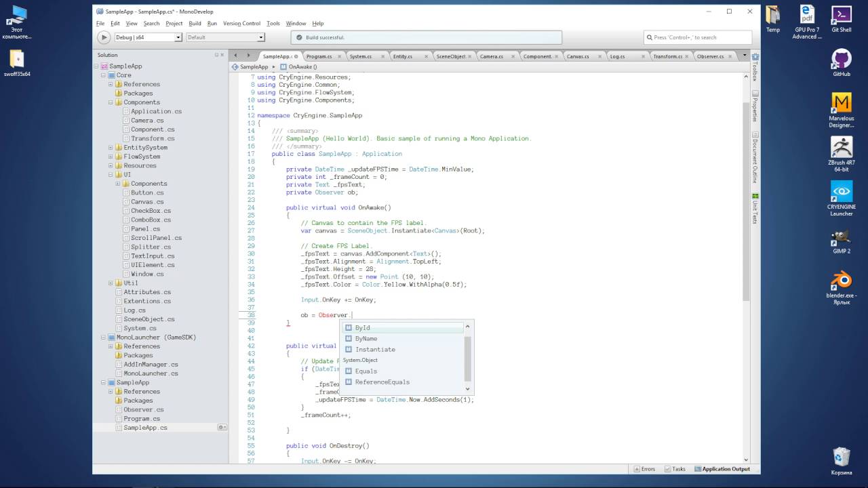This screenshot has height=488, width=868.
Task: Collapse the Util folder
Action: click(x=111, y=283)
